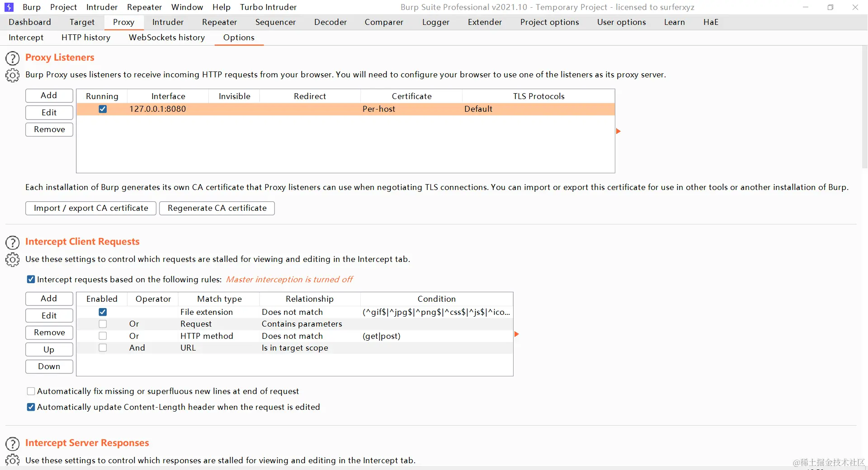Open the Comparer tab
The height and width of the screenshot is (470, 868).
[x=384, y=22]
